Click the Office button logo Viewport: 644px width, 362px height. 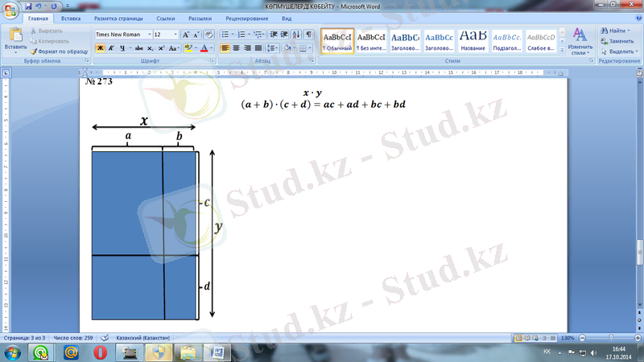pos(10,10)
